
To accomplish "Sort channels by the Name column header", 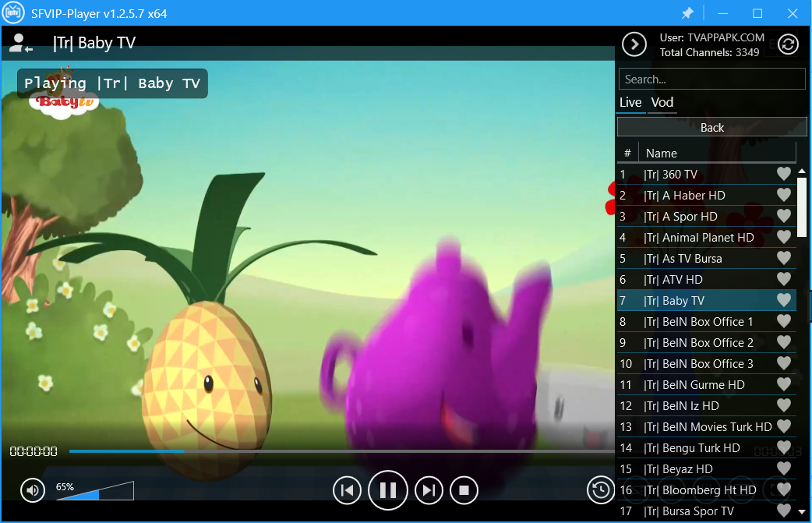I will coord(661,154).
